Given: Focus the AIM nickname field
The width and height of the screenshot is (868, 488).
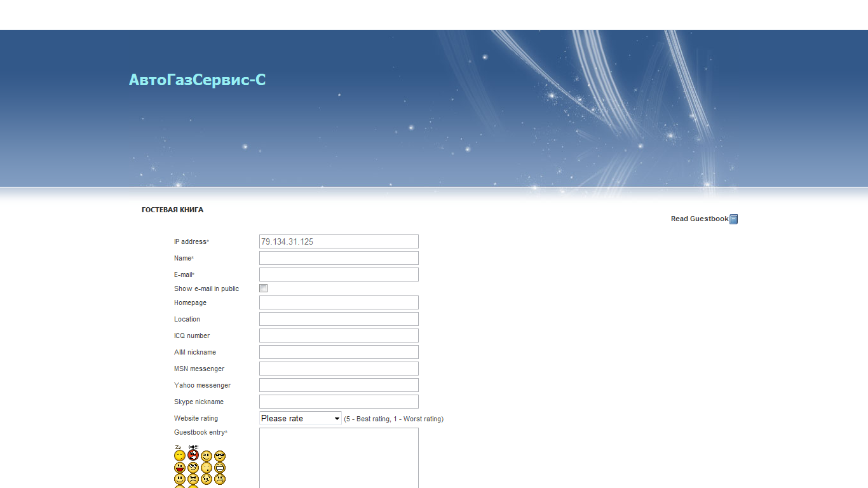Looking at the screenshot, I should tap(339, 352).
